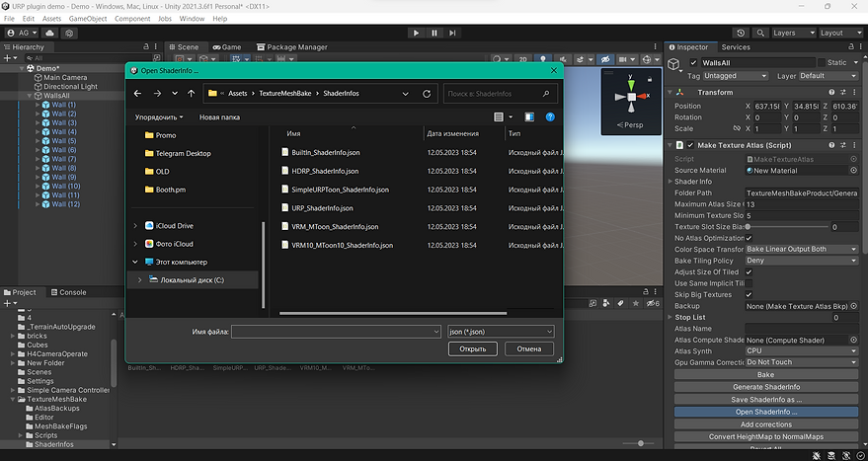Open Bake Tiling Policy dropdown
The width and height of the screenshot is (868, 461).
[802, 261]
